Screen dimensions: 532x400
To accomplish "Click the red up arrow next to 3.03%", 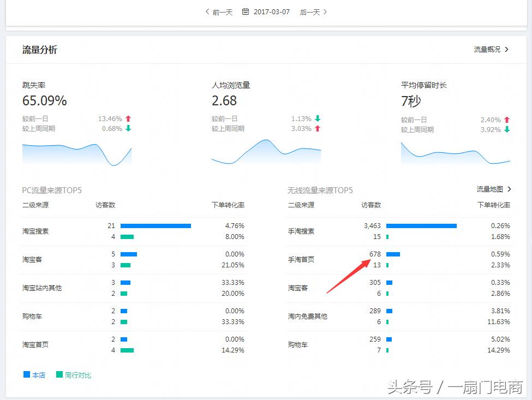I will point(318,129).
